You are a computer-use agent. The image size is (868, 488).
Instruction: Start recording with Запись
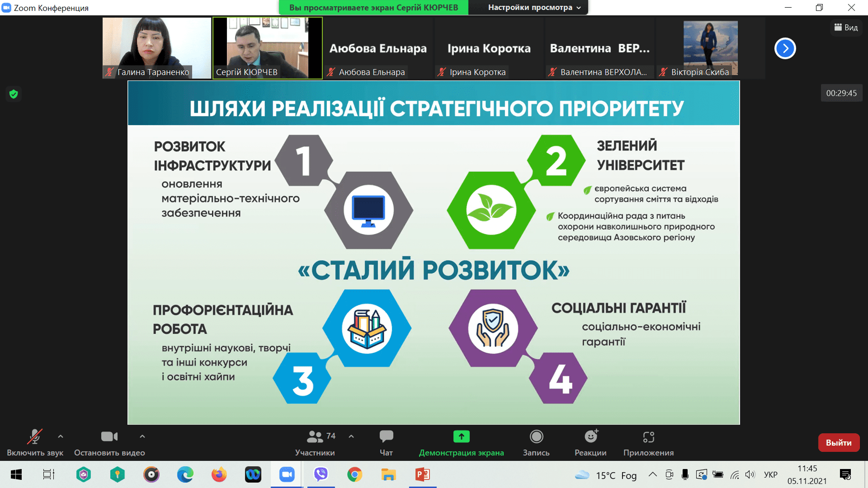pyautogui.click(x=536, y=442)
